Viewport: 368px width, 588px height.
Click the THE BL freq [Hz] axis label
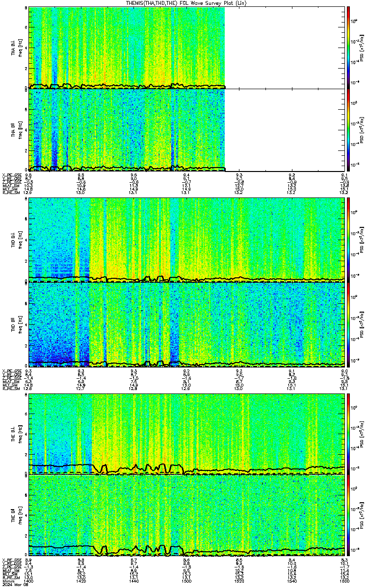[20, 434]
